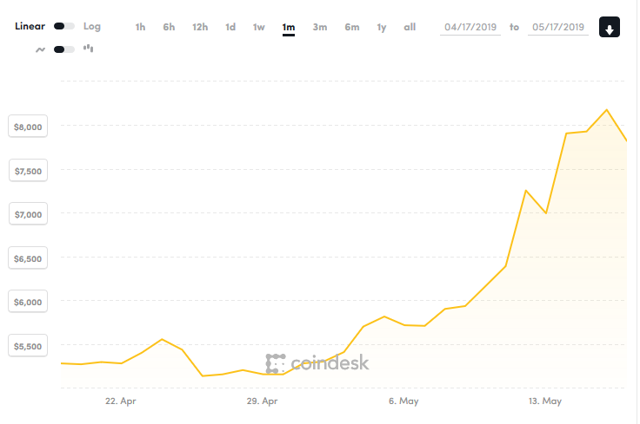Click the CoinDesk watermark logo

point(317,362)
